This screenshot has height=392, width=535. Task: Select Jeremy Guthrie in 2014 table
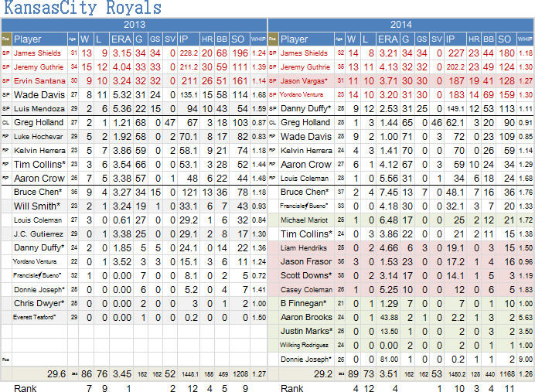pyautogui.click(x=305, y=66)
